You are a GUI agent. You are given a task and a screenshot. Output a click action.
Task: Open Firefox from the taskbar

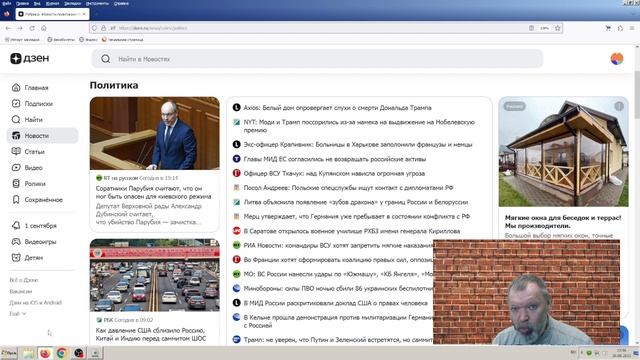pos(44,353)
